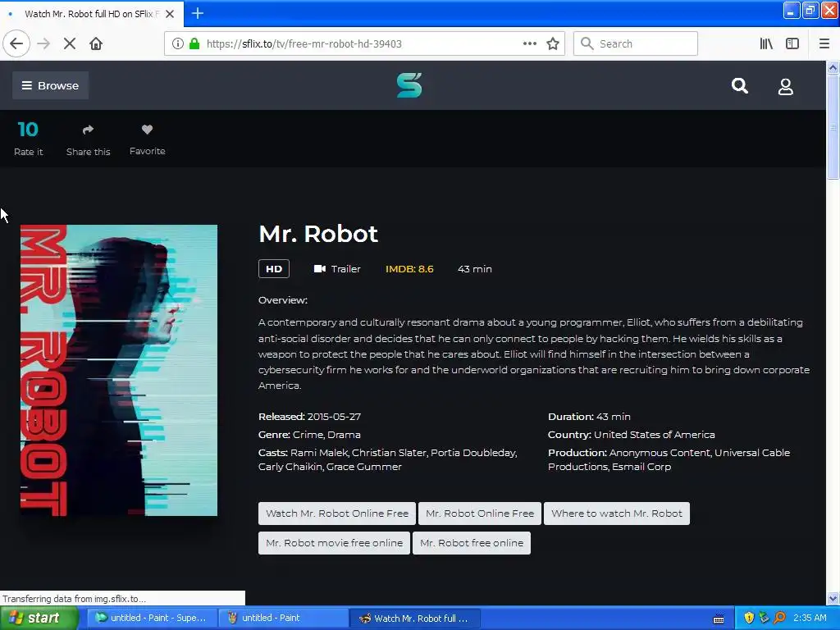Click the Crime genre link
This screenshot has width=840, height=630.
pos(308,435)
